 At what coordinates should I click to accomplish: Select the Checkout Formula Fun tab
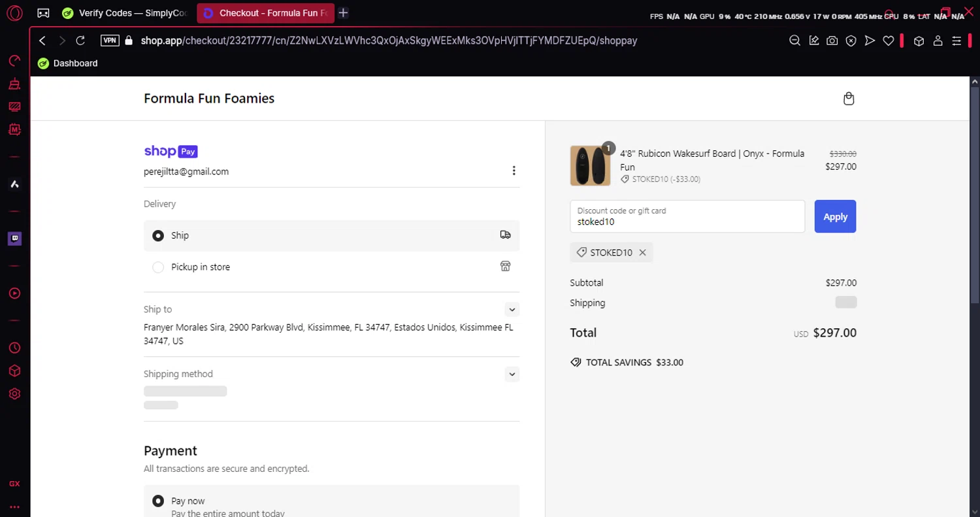pyautogui.click(x=265, y=13)
